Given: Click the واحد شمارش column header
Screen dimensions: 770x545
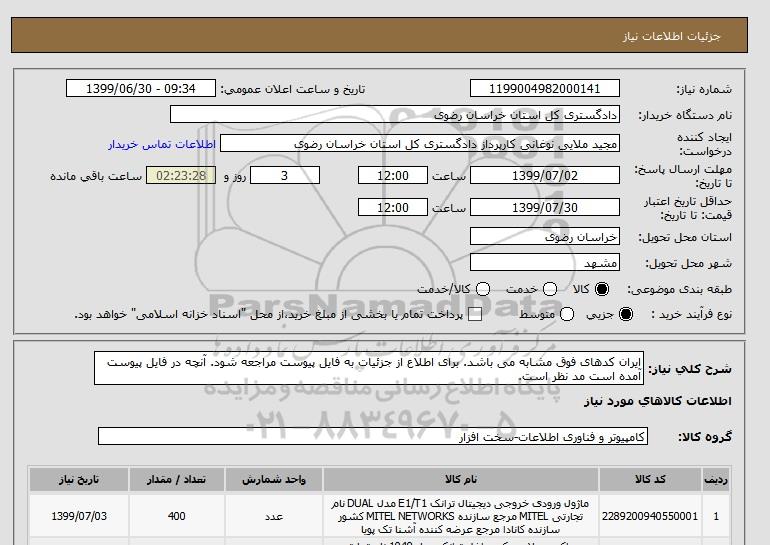Looking at the screenshot, I should pos(274,480).
